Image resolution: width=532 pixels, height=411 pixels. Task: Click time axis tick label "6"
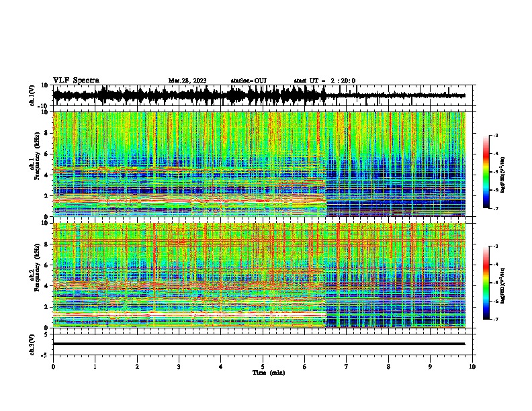tap(305, 367)
